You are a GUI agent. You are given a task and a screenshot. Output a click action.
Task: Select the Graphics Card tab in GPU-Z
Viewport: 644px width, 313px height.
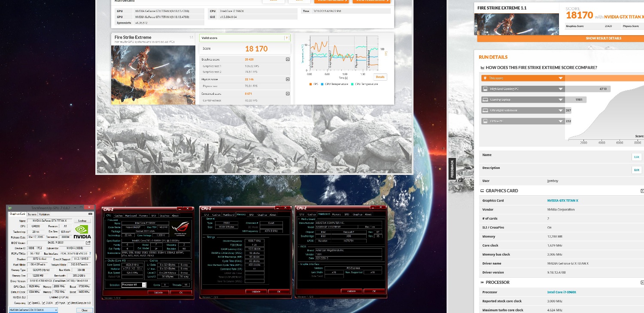17,214
